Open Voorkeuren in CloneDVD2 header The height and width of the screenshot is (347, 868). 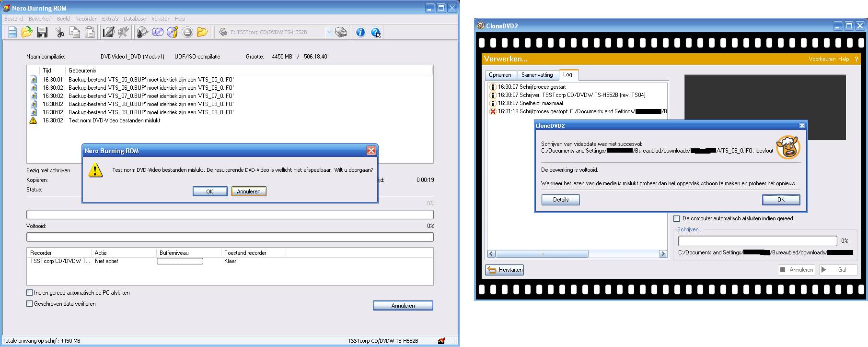pos(822,59)
